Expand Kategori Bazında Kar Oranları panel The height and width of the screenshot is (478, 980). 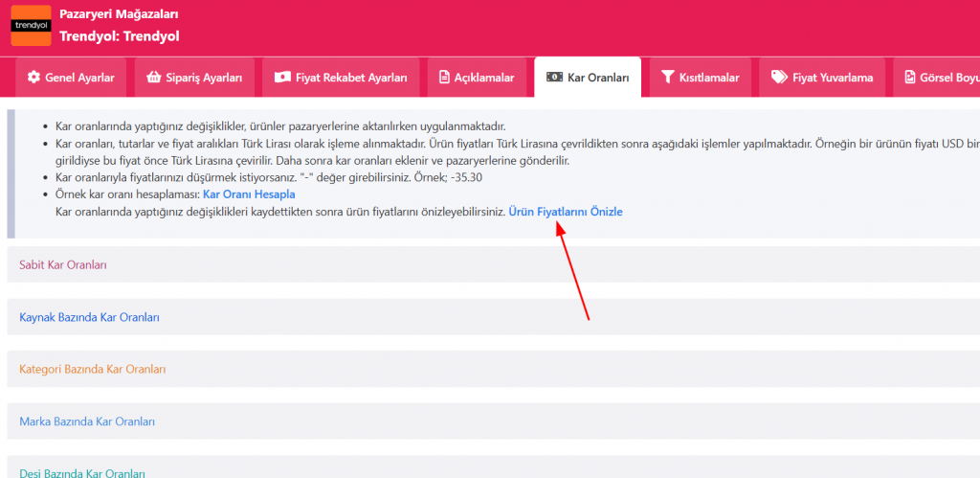click(93, 369)
